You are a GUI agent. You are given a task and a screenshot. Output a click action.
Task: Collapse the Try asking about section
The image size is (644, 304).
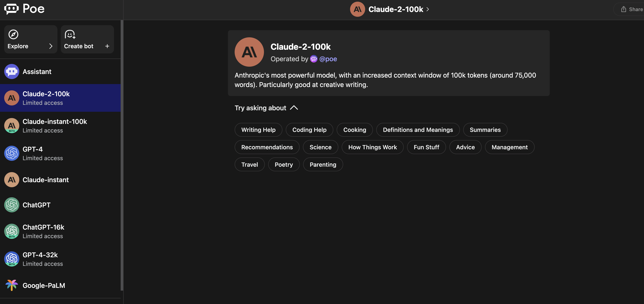(x=294, y=108)
